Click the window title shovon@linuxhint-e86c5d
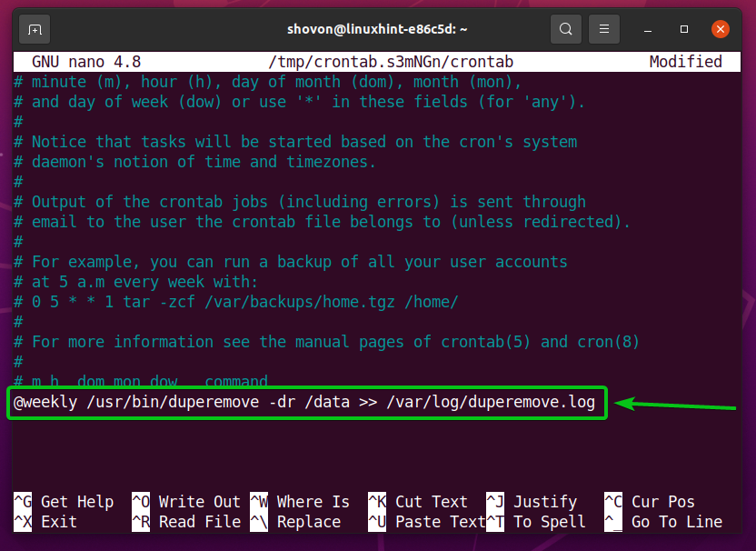The width and height of the screenshot is (756, 551). 377,29
